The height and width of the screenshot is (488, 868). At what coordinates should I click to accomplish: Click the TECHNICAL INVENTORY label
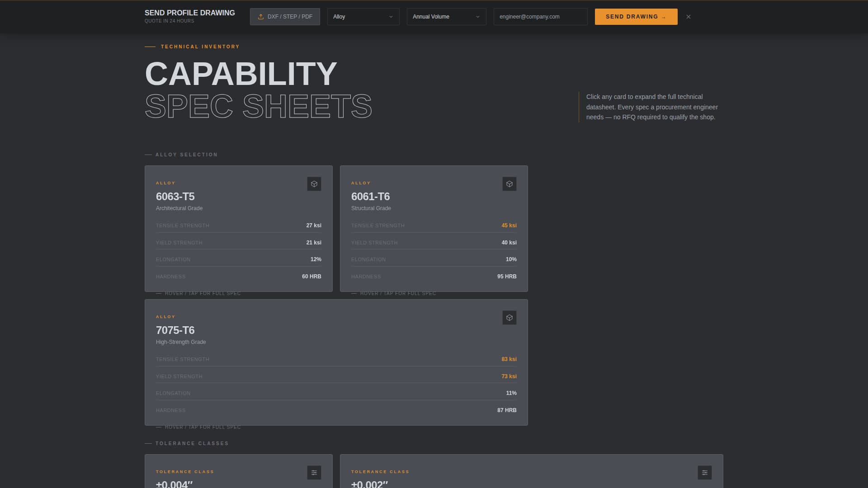click(200, 47)
